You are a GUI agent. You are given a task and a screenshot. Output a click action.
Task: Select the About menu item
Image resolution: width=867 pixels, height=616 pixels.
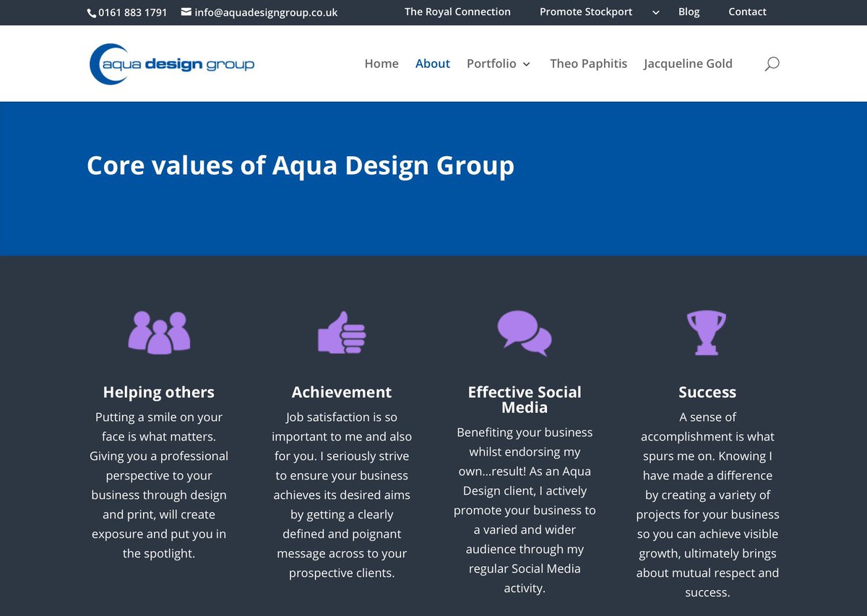tap(433, 64)
